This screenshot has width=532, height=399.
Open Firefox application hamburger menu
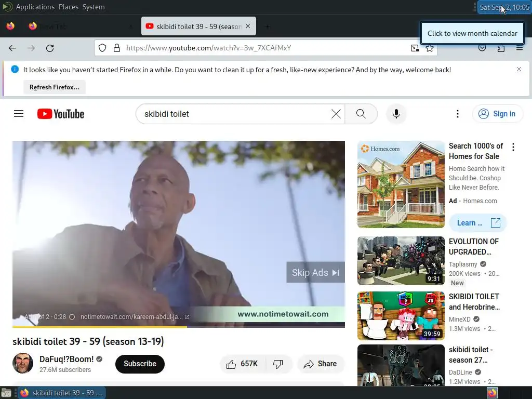click(x=520, y=48)
